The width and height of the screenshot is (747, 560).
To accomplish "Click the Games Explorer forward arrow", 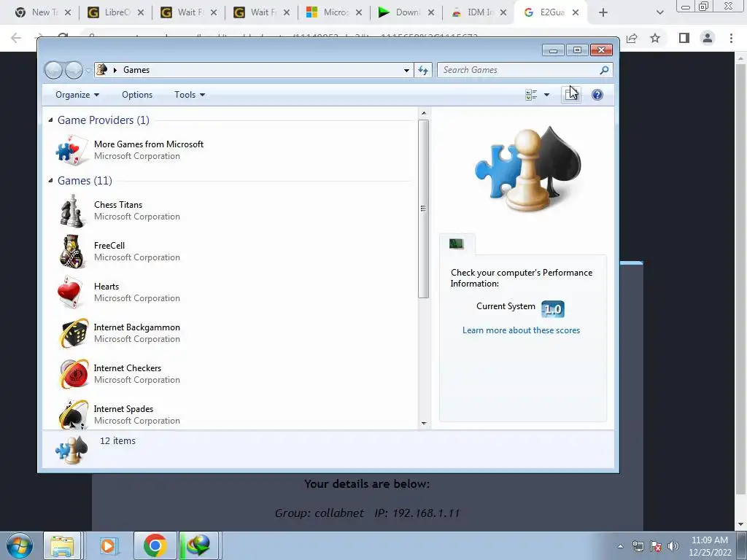I will (x=74, y=71).
